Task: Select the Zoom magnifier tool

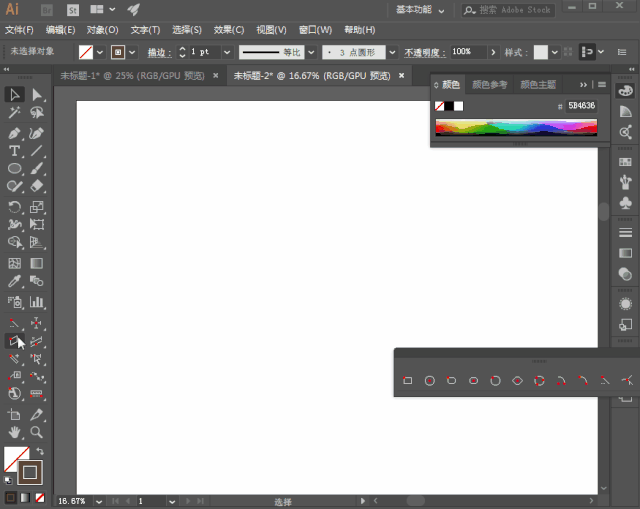Action: [36, 432]
